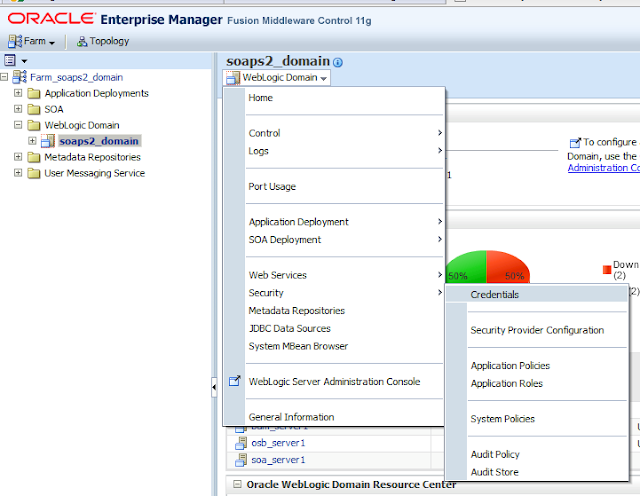
Task: Open the Control submenu
Action: pyautogui.click(x=344, y=133)
